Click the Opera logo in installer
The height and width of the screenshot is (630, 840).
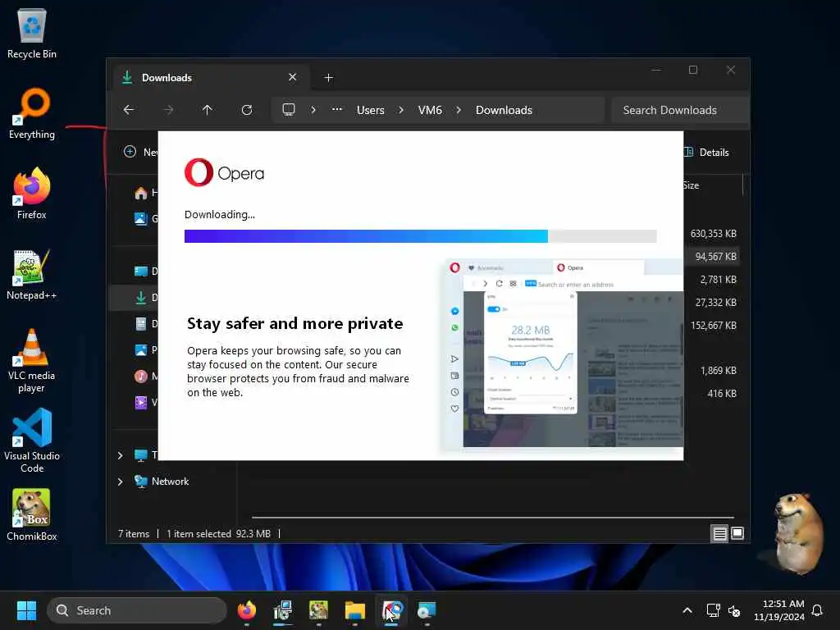click(224, 172)
